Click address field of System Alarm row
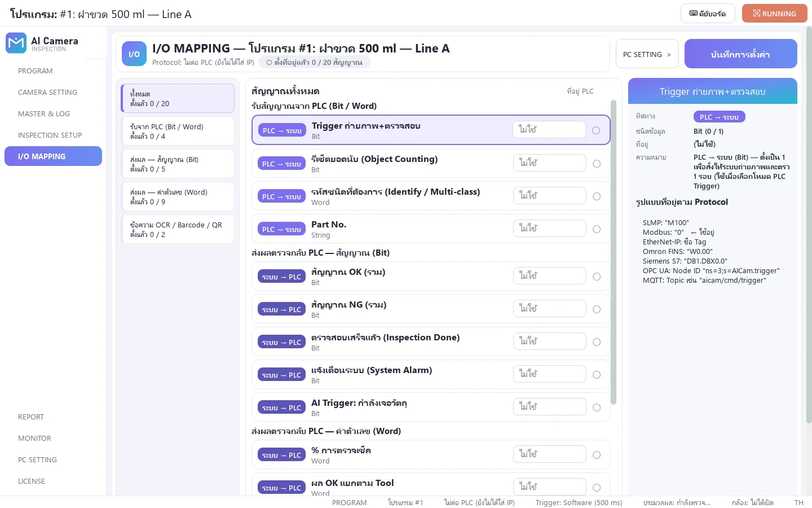Screen dimensions: 812x508 (x=550, y=374)
